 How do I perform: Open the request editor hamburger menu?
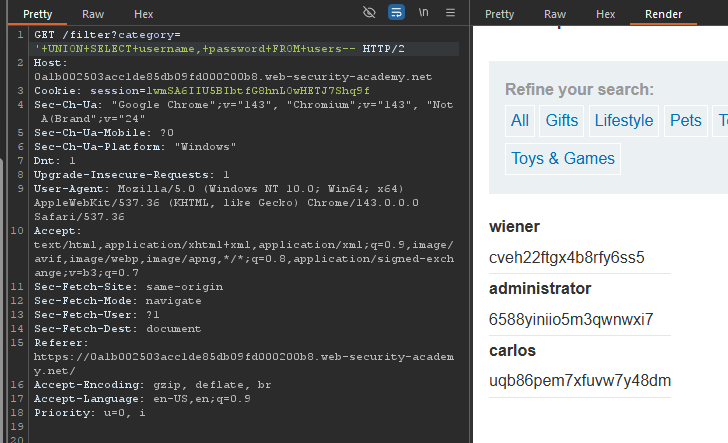point(450,13)
